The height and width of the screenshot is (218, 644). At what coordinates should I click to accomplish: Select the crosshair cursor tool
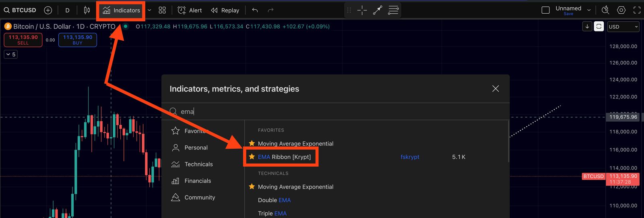[362, 10]
